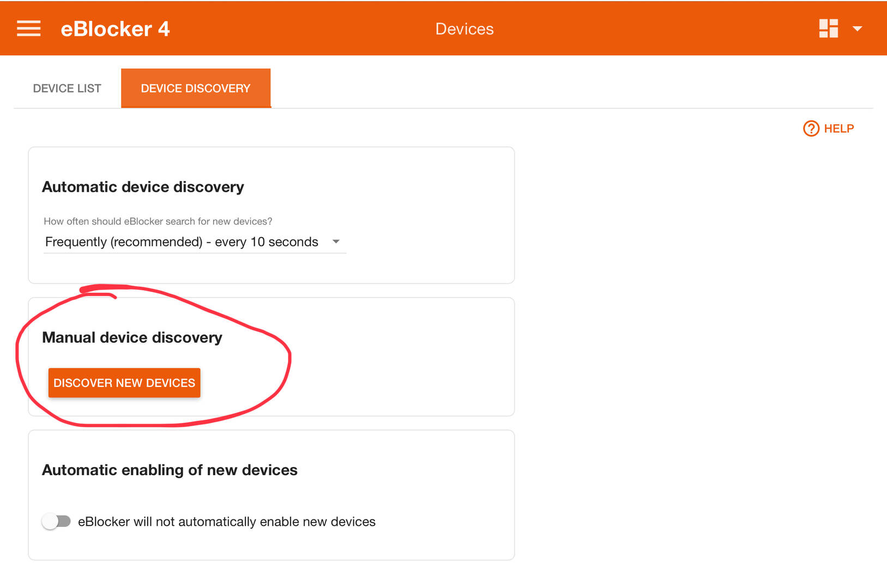Enable automatic enabling of new devices
887x588 pixels.
click(x=56, y=522)
